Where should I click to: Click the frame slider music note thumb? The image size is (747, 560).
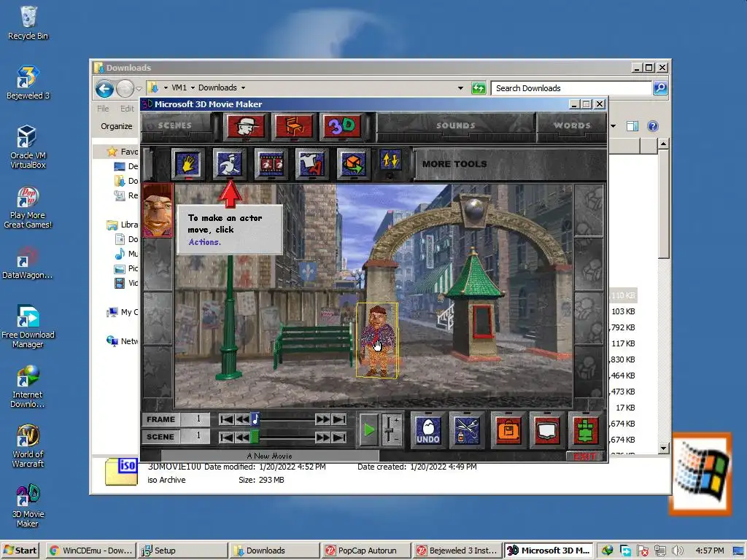255,419
